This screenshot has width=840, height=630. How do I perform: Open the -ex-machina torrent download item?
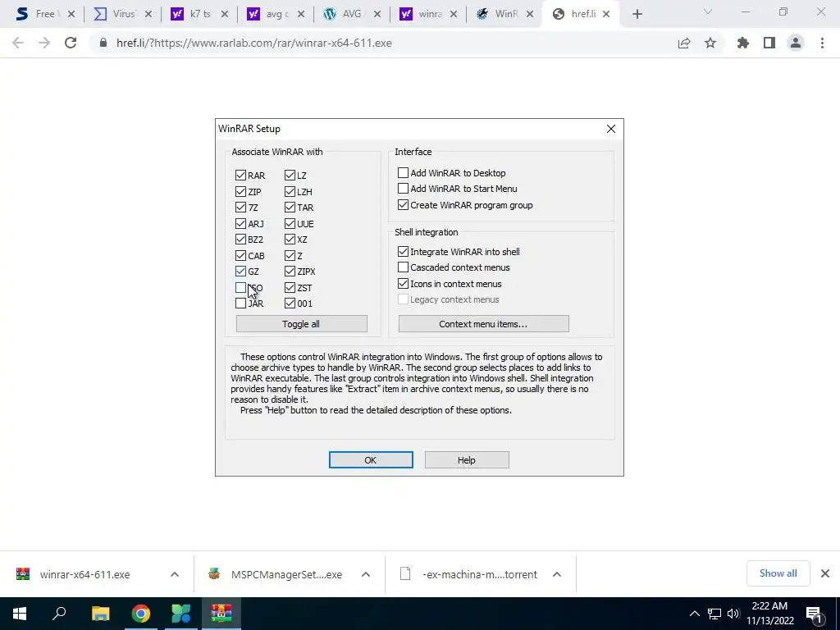pyautogui.click(x=479, y=574)
